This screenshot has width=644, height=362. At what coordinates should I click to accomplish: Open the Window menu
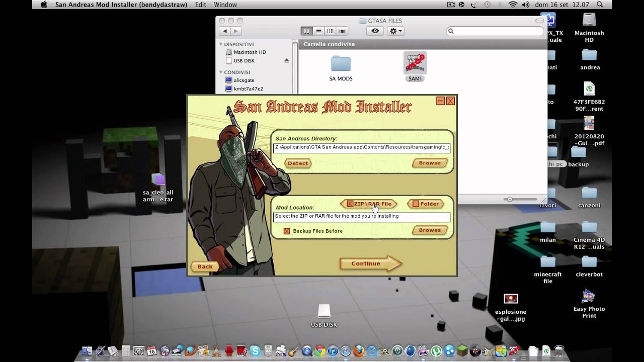pos(225,5)
